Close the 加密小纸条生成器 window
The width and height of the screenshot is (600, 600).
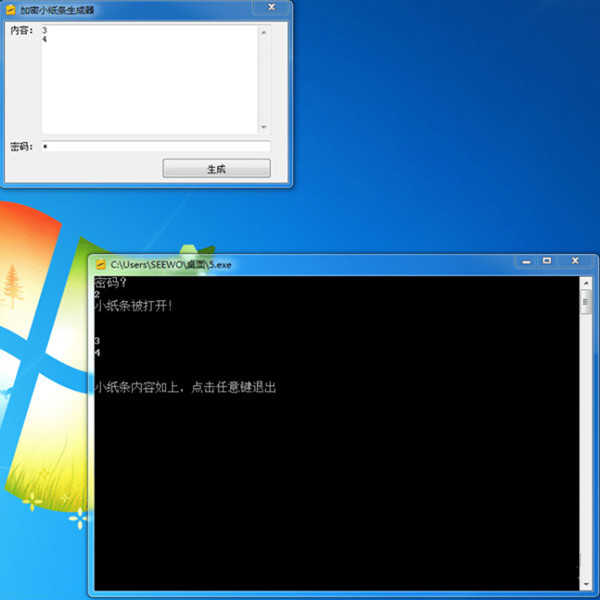coord(272,6)
